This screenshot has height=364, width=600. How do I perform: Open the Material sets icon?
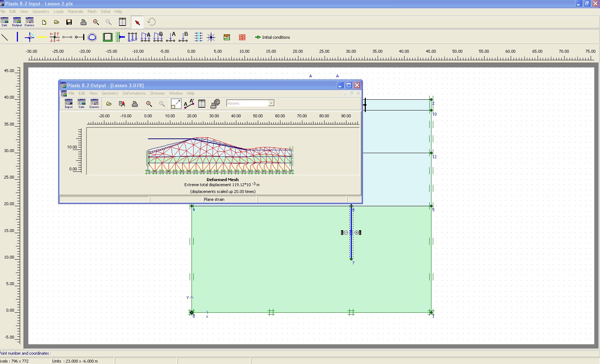(227, 37)
